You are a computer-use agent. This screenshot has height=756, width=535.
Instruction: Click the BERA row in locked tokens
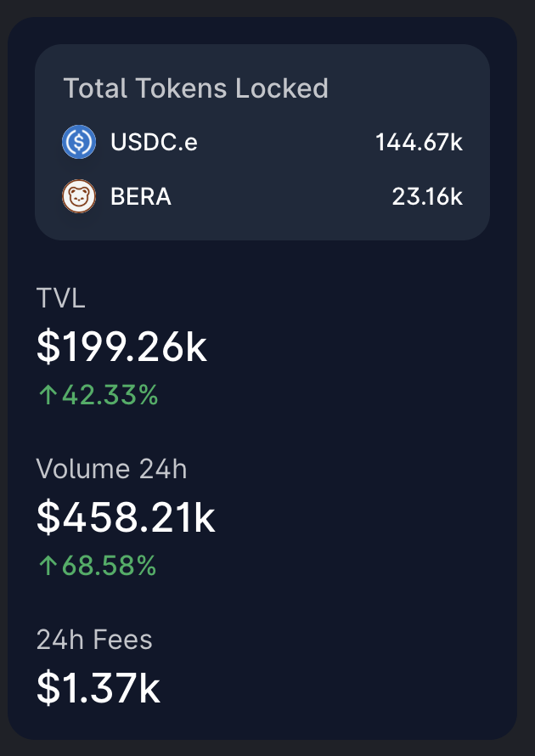(x=262, y=196)
